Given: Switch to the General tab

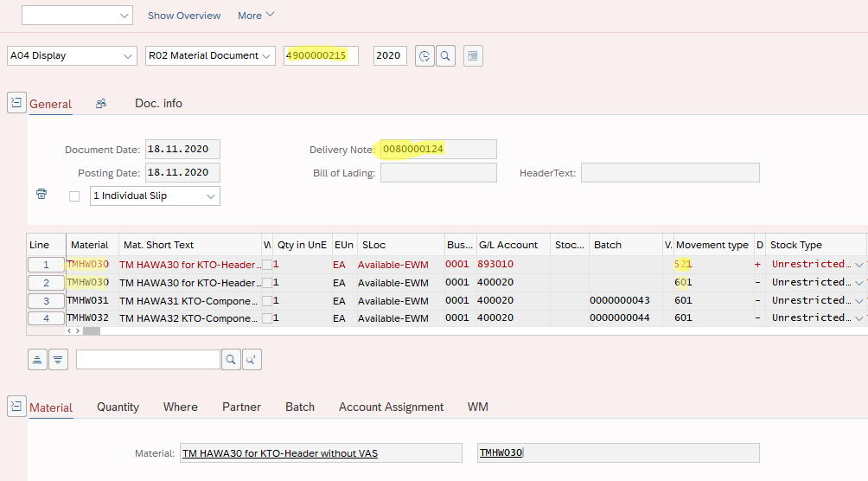Looking at the screenshot, I should (x=50, y=104).
